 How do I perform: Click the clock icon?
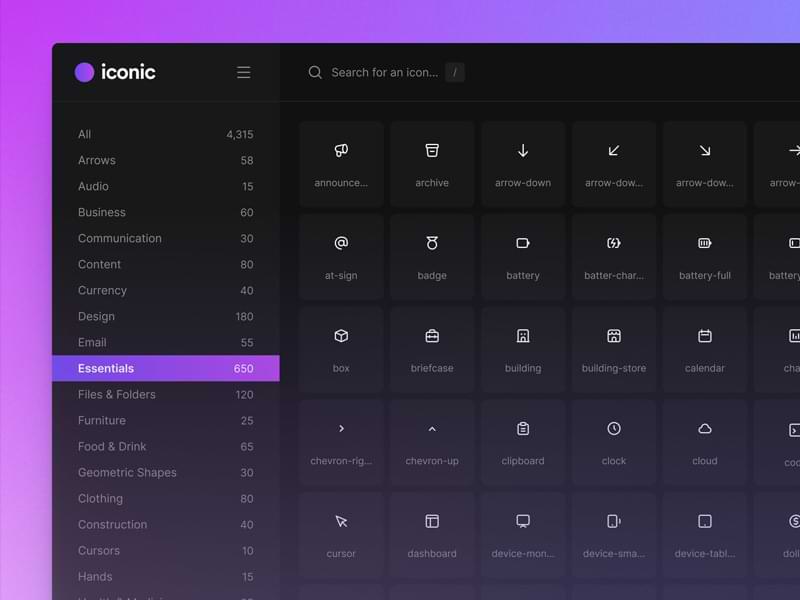coord(613,439)
